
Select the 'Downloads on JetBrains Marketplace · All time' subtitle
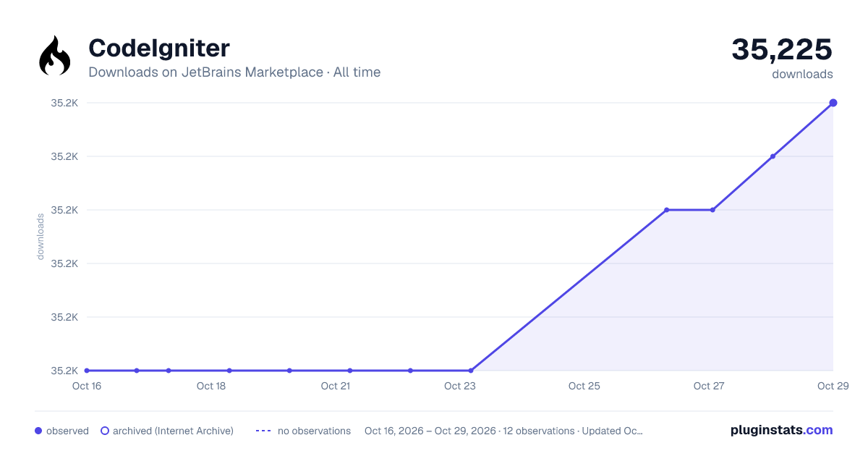pyautogui.click(x=234, y=72)
